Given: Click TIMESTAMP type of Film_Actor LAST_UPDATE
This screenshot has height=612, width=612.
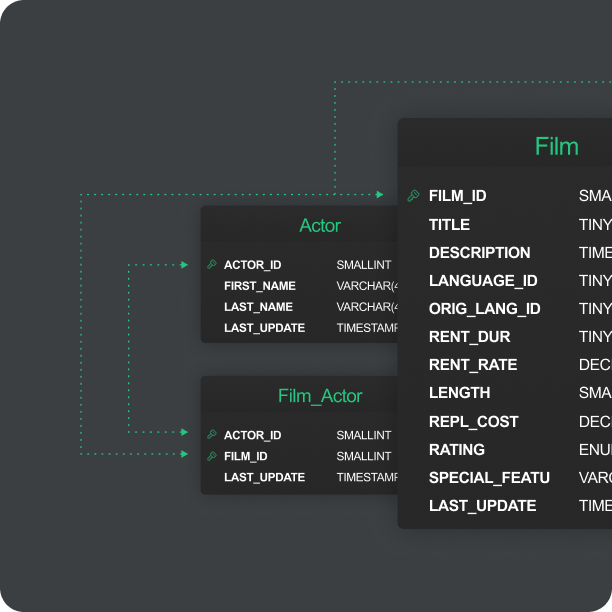Looking at the screenshot, I should (x=367, y=477).
